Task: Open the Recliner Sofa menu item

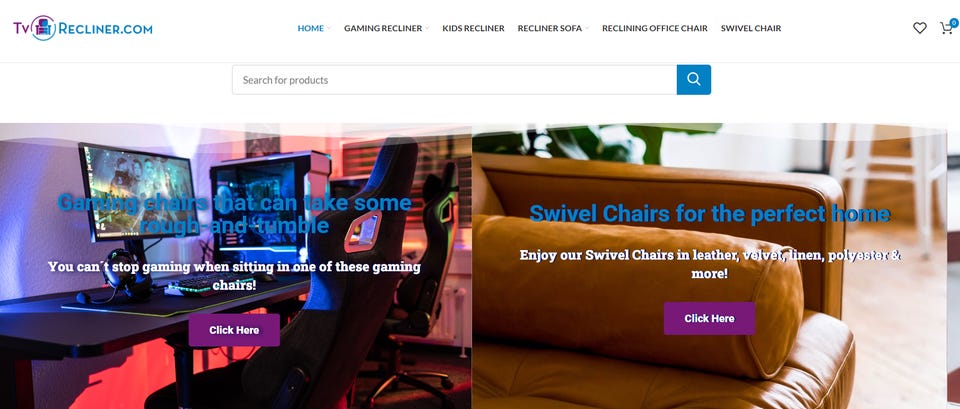Action: click(x=550, y=28)
